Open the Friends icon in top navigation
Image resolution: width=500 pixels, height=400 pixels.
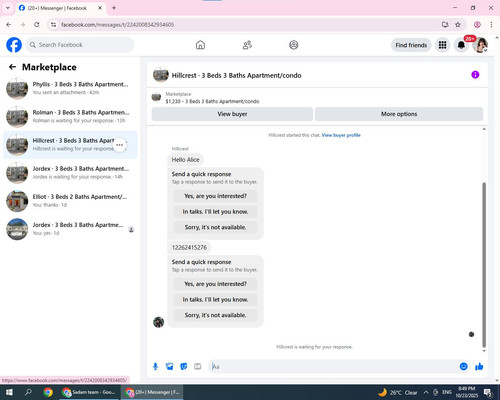tap(247, 45)
